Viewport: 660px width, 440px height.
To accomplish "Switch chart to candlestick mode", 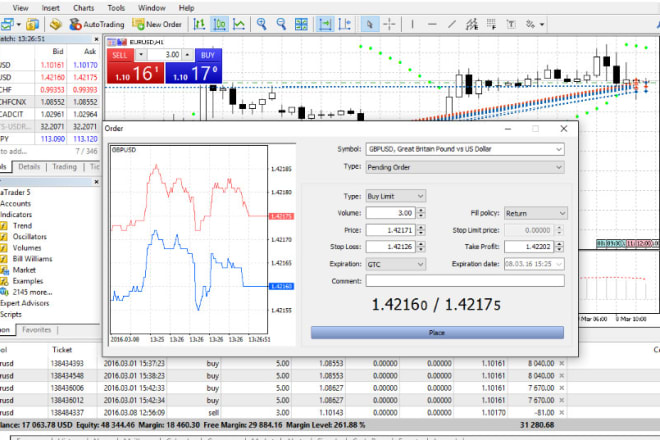I will pyautogui.click(x=219, y=24).
